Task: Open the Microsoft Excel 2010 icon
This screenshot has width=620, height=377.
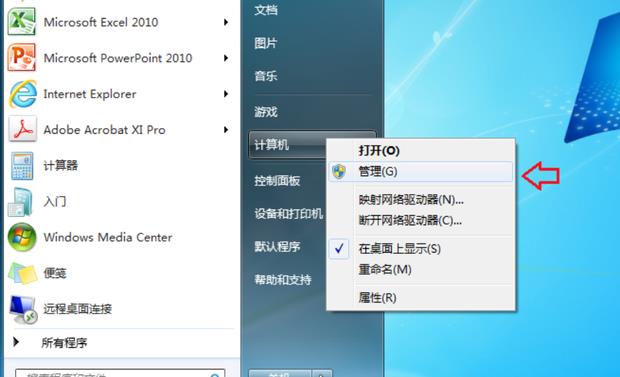Action: pyautogui.click(x=22, y=22)
